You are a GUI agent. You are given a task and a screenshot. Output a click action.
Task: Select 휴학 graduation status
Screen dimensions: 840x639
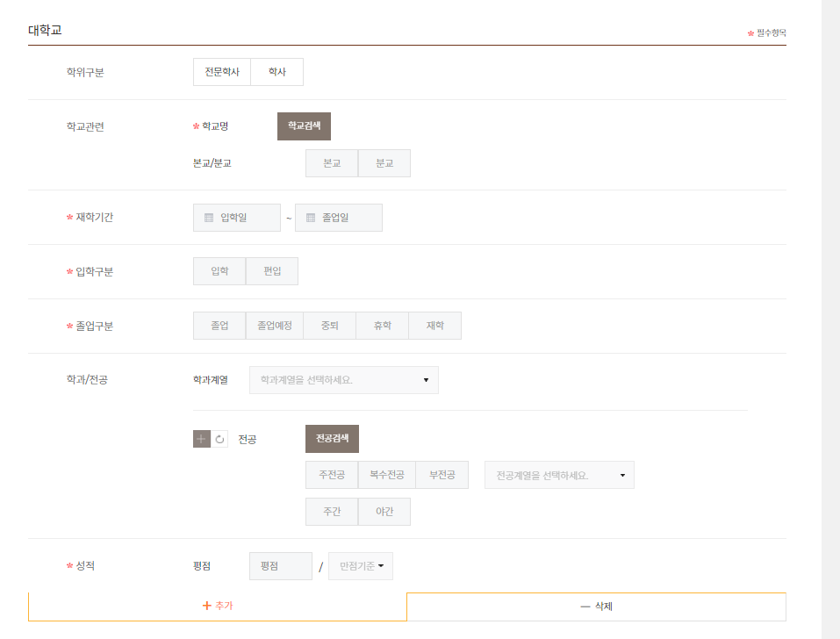[383, 326]
